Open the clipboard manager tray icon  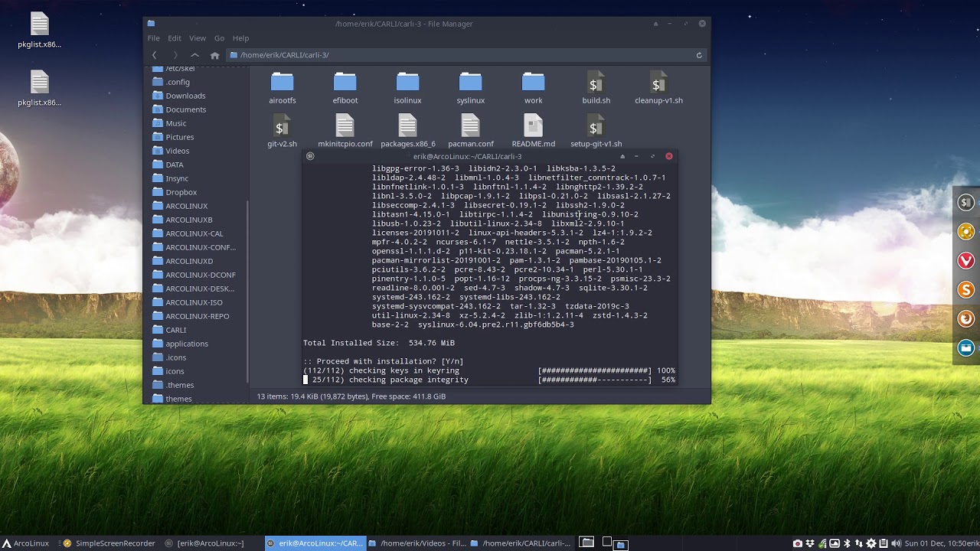point(884,543)
